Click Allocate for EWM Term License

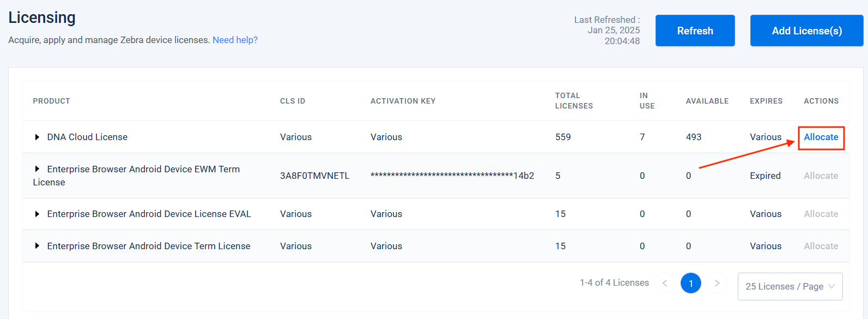(821, 176)
